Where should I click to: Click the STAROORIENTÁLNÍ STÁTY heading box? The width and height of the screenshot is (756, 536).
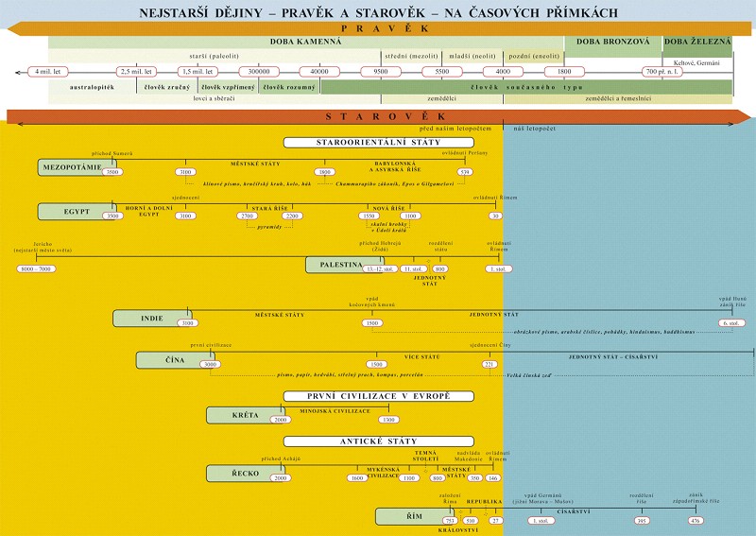pyautogui.click(x=379, y=143)
